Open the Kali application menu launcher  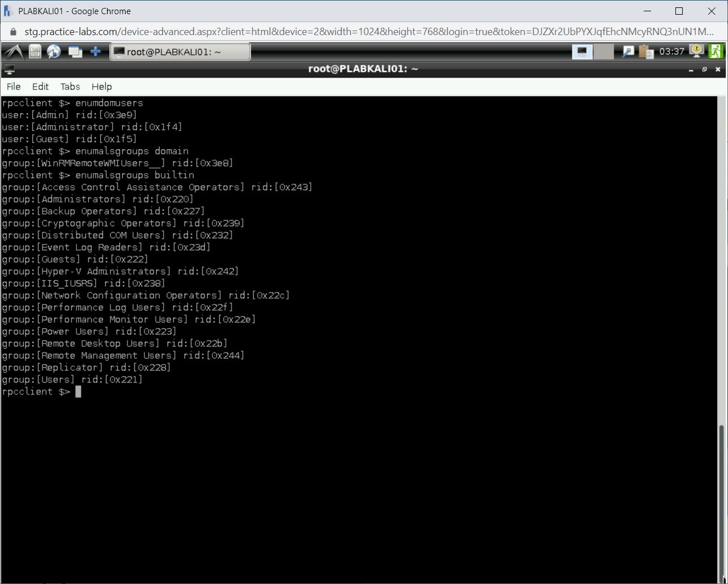click(12, 52)
